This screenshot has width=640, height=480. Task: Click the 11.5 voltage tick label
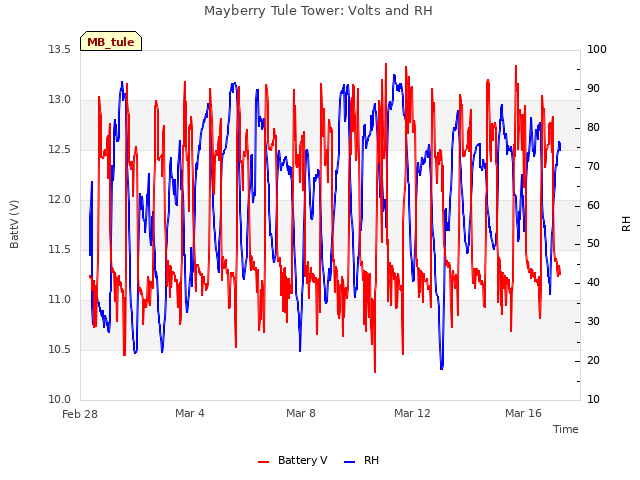click(60, 249)
